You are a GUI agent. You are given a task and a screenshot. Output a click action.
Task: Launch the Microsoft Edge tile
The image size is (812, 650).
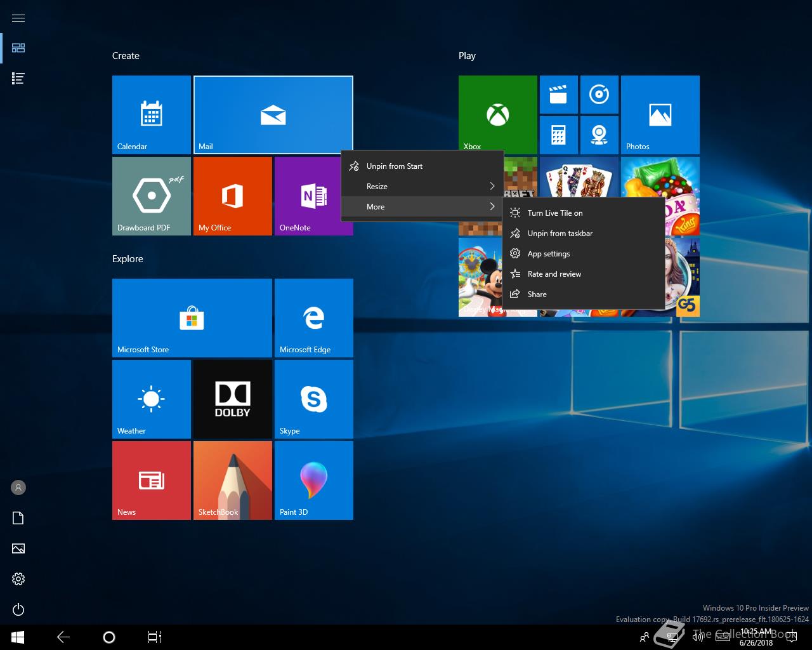pyautogui.click(x=314, y=318)
